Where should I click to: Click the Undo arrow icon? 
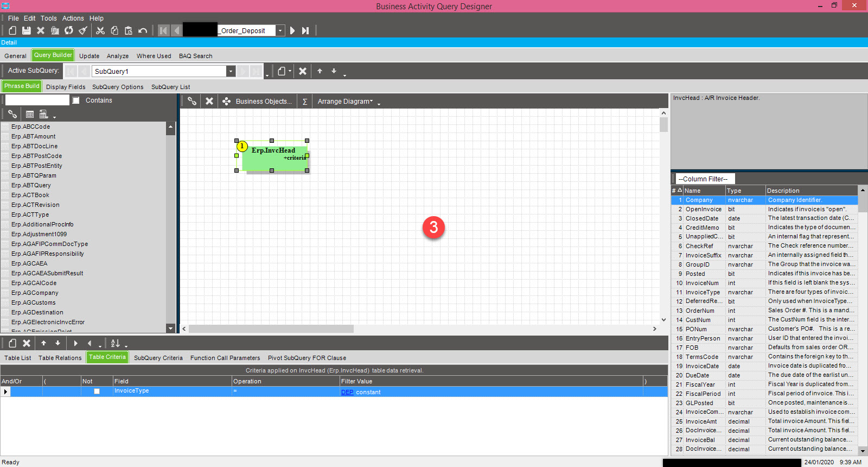pyautogui.click(x=143, y=30)
